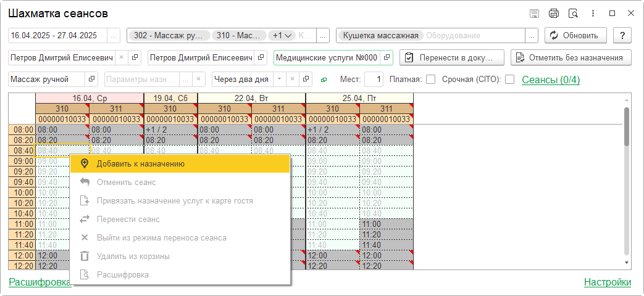Expand the +1 additional rooms chip
Image resolution: width=644 pixels, height=296 pixels.
click(x=282, y=35)
